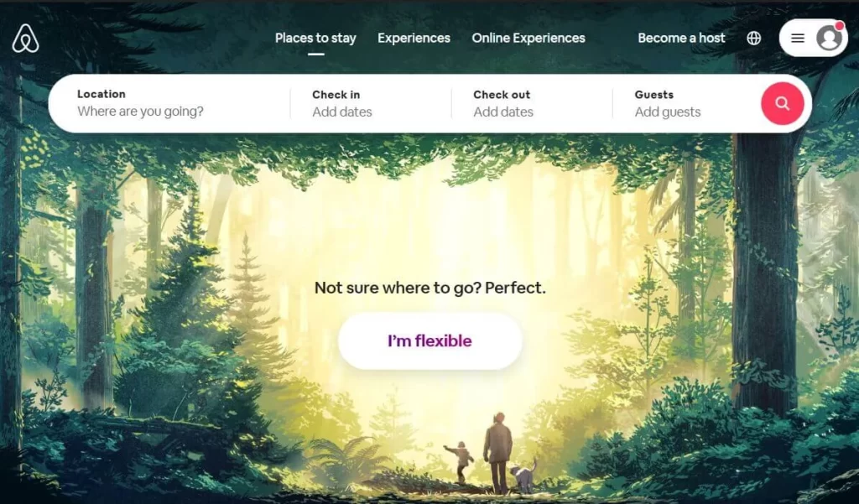Viewport: 859px width, 504px height.
Task: Open the Check in date picker
Action: 371,103
